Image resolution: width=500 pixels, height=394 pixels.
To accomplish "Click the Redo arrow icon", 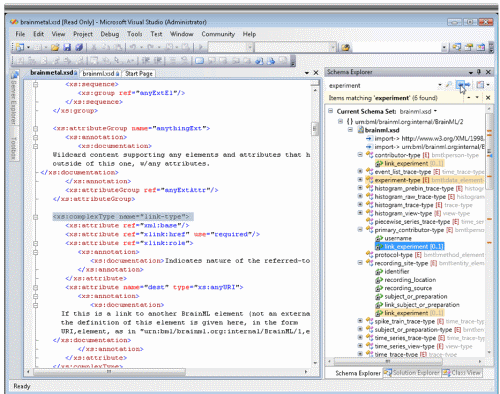I will click(150, 47).
